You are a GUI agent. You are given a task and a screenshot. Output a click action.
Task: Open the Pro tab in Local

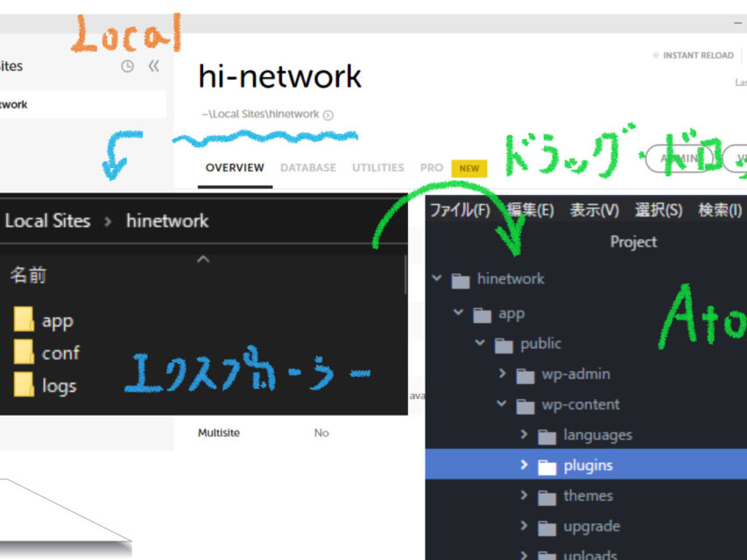[x=432, y=168]
